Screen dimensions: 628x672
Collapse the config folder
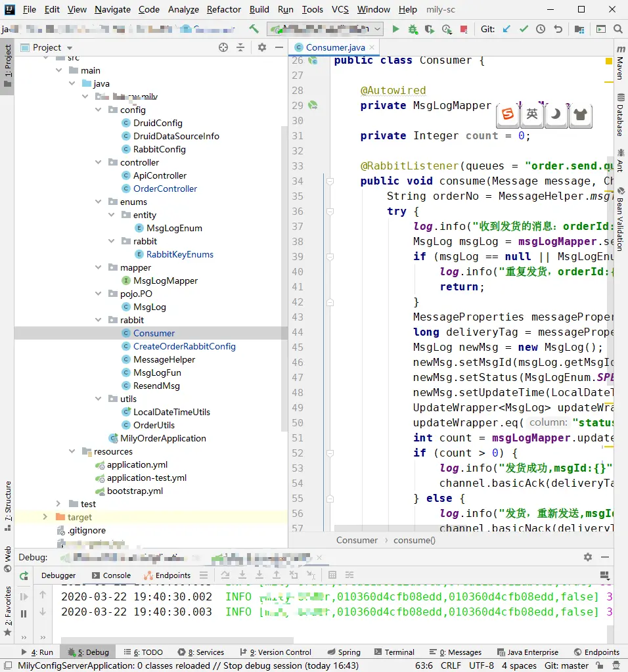pos(98,110)
